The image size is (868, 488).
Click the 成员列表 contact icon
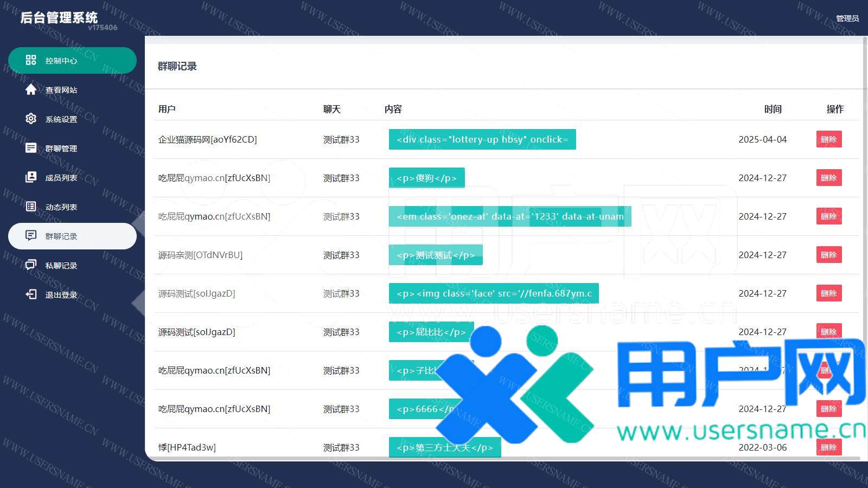[31, 177]
